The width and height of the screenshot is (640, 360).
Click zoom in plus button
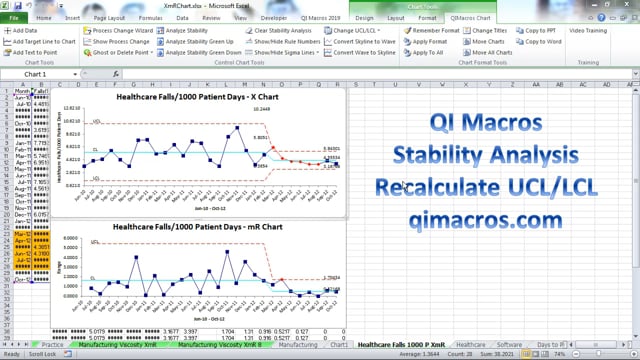633,354
